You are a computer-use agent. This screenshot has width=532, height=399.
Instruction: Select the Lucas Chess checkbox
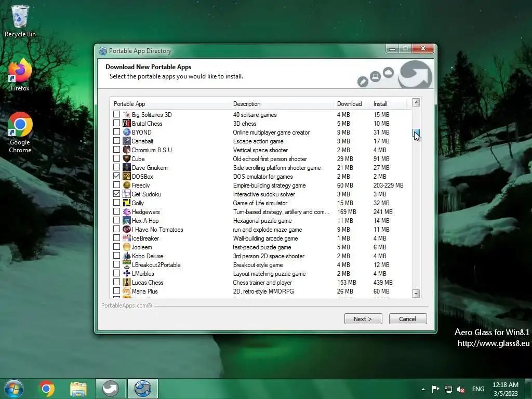pos(116,282)
